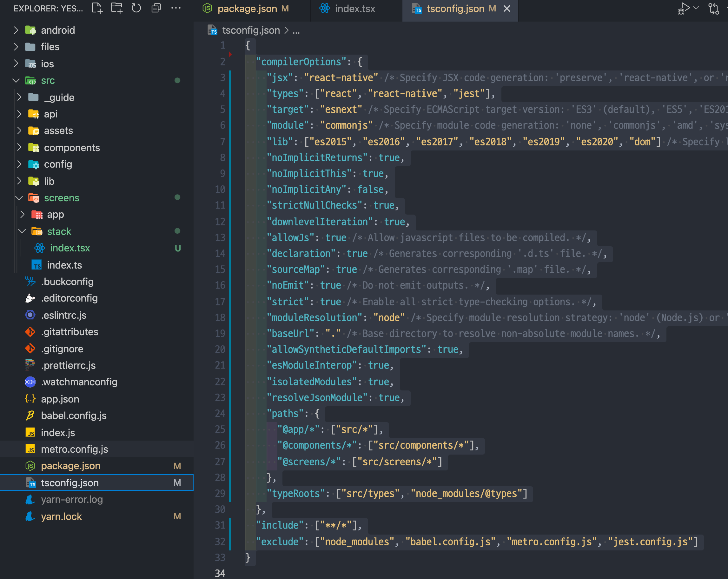The width and height of the screenshot is (728, 579).
Task: Collapse all folders in Explorer
Action: click(156, 8)
